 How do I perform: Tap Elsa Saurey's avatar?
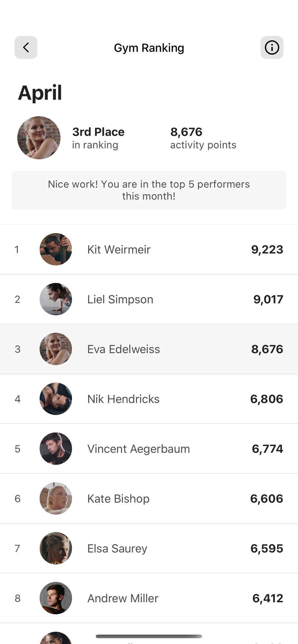(x=56, y=548)
